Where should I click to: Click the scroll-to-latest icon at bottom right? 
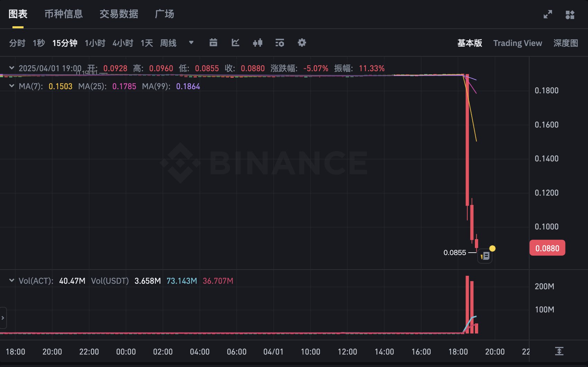pyautogui.click(x=559, y=351)
